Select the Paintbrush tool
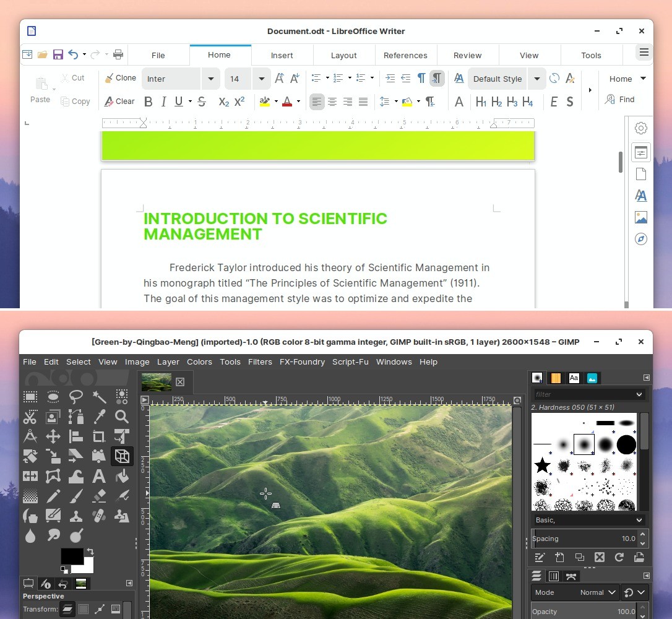The width and height of the screenshot is (672, 619). [x=76, y=496]
